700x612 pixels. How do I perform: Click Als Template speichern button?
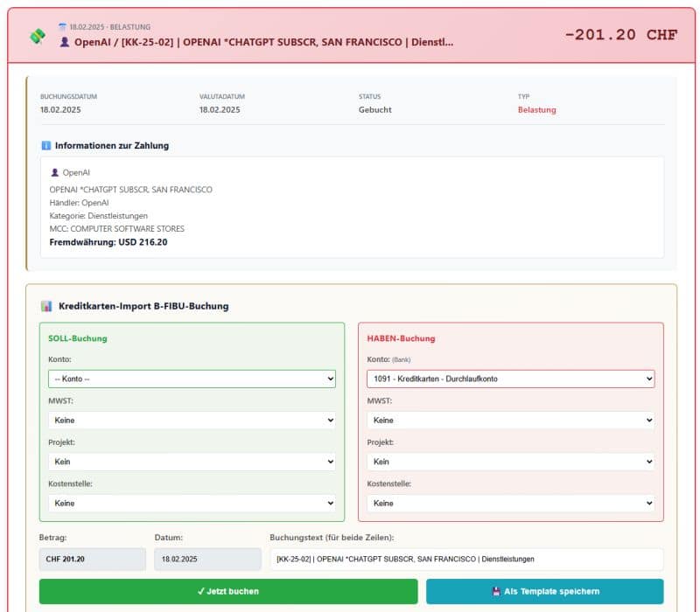(x=544, y=592)
